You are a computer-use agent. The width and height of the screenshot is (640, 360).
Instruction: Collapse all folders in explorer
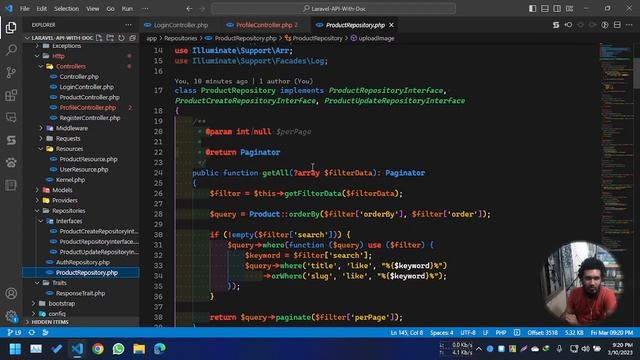[x=132, y=38]
